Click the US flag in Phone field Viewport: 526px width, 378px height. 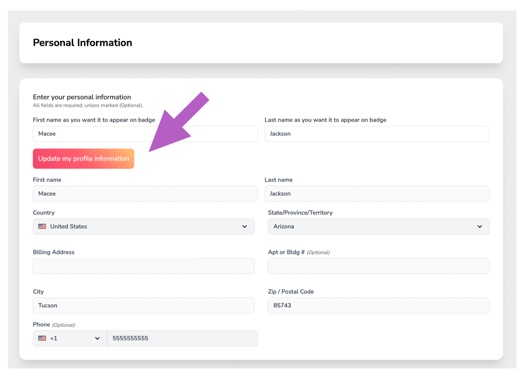pyautogui.click(x=42, y=338)
